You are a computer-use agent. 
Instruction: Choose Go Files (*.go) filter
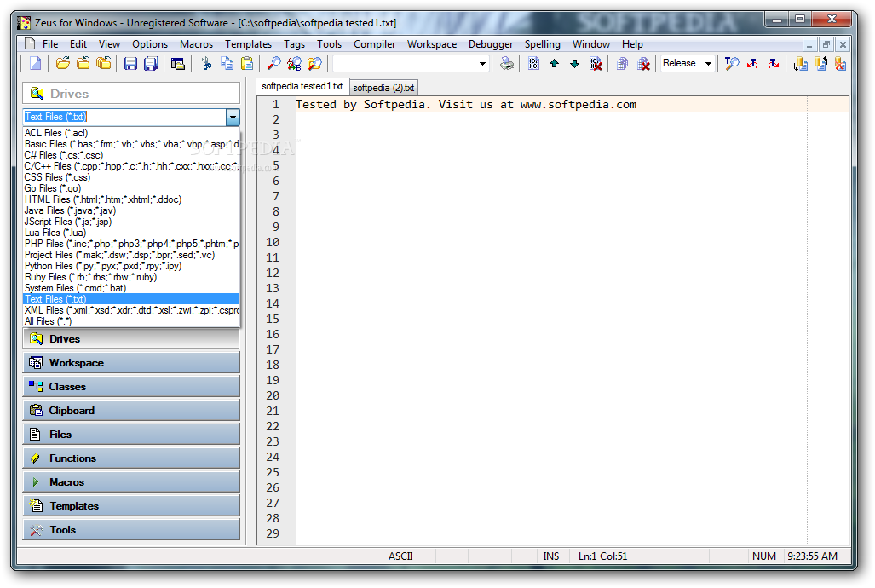(132, 188)
